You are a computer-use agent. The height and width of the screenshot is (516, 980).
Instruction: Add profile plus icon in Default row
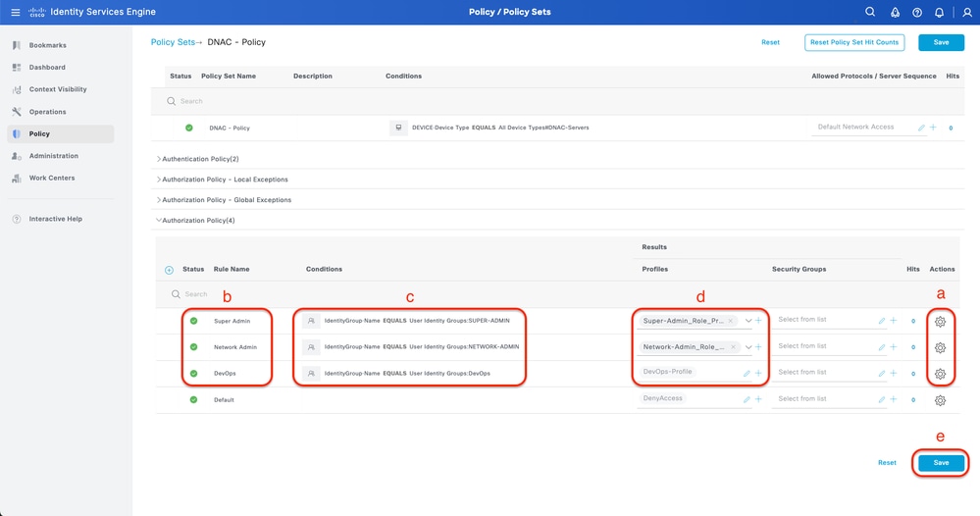coord(758,399)
